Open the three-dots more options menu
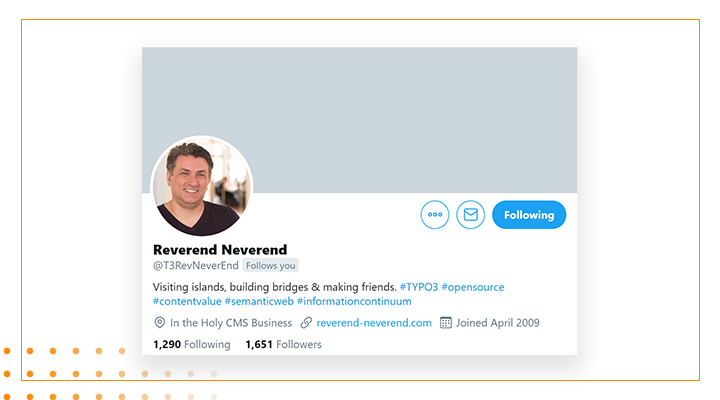720x400 pixels. 434,214
